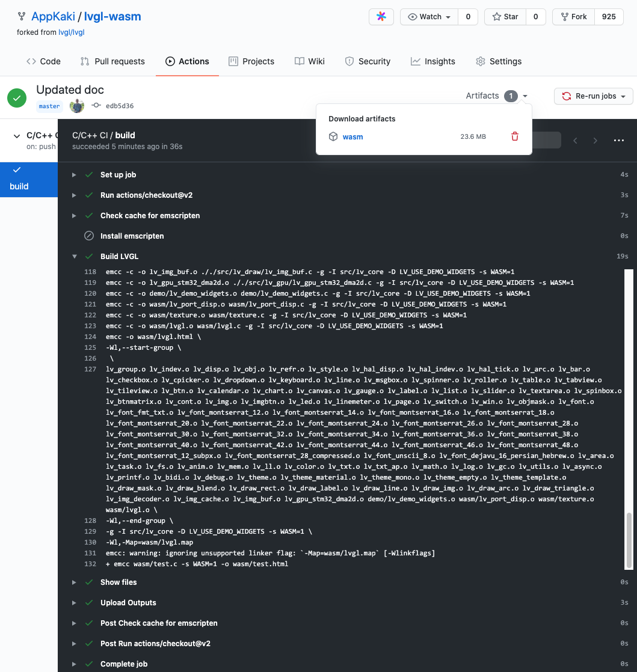Open the Watch notifications dropdown
Image resolution: width=637 pixels, height=672 pixels.
429,17
